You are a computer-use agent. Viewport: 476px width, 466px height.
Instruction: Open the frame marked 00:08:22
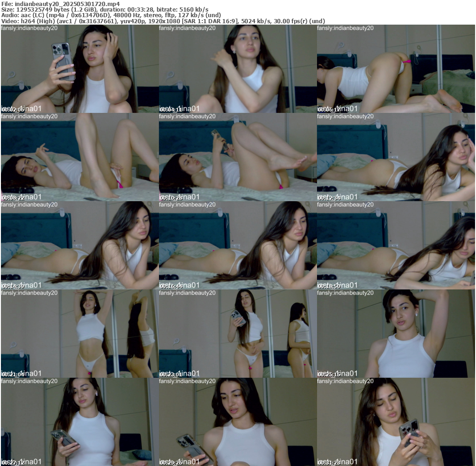(79, 157)
